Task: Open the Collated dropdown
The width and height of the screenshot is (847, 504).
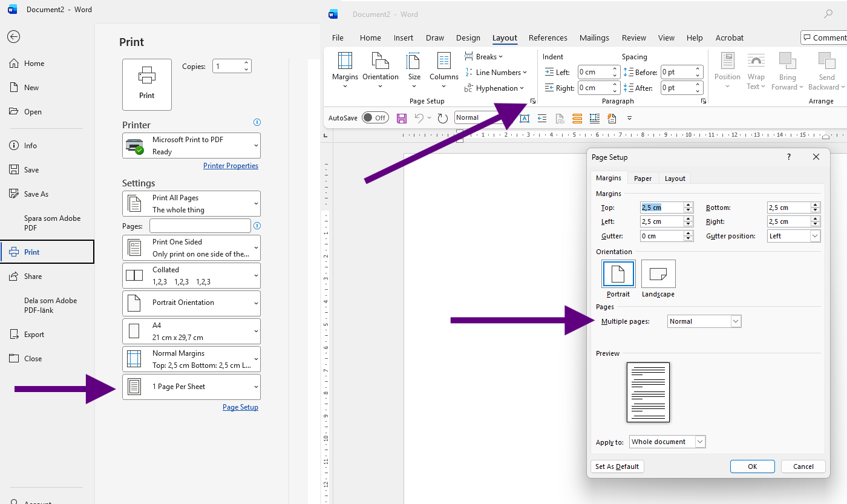Action: (191, 276)
